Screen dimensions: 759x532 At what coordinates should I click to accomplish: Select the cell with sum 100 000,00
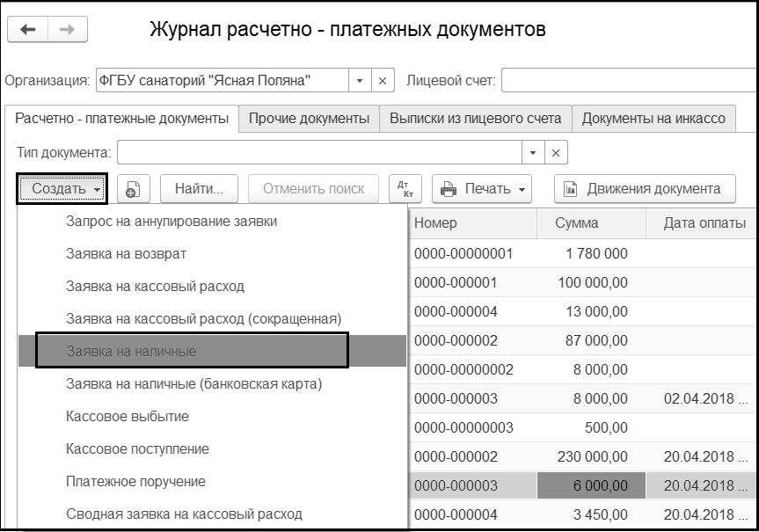click(591, 282)
